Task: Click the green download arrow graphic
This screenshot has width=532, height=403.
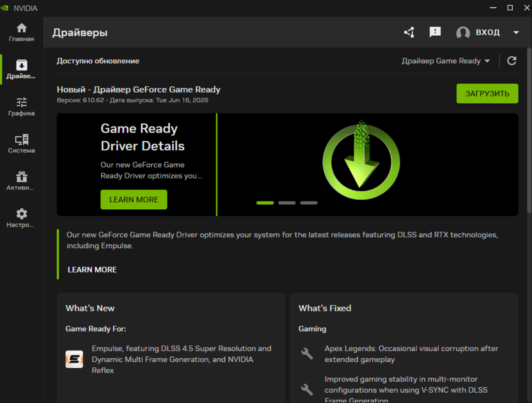Action: coord(361,161)
